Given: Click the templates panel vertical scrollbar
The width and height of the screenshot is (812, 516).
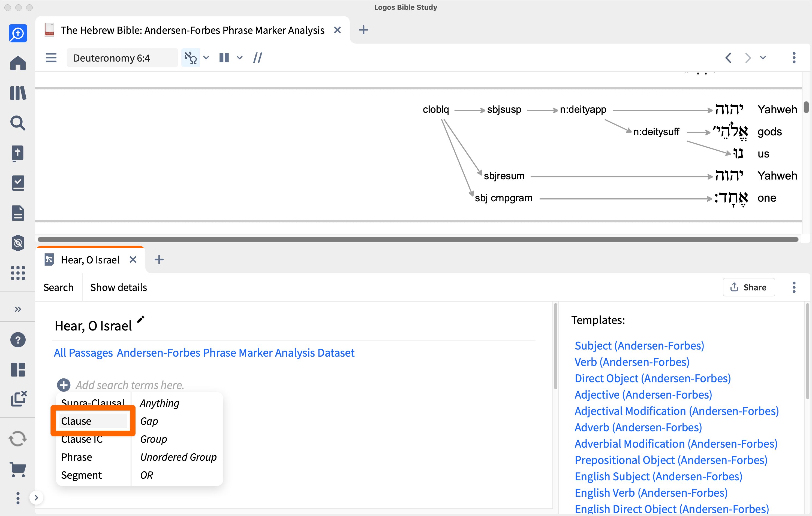Looking at the screenshot, I should coord(808,351).
